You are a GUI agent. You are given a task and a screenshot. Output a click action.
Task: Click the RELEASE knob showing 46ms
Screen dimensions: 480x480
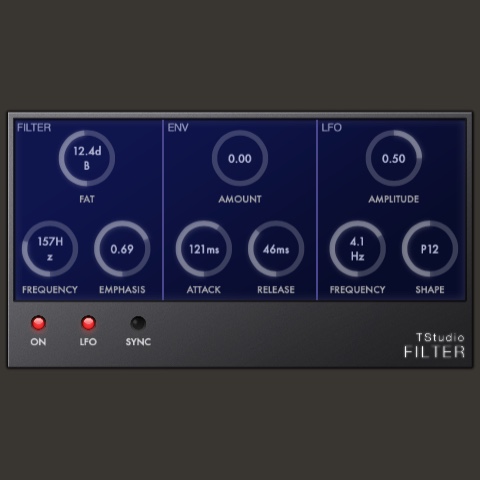(276, 249)
